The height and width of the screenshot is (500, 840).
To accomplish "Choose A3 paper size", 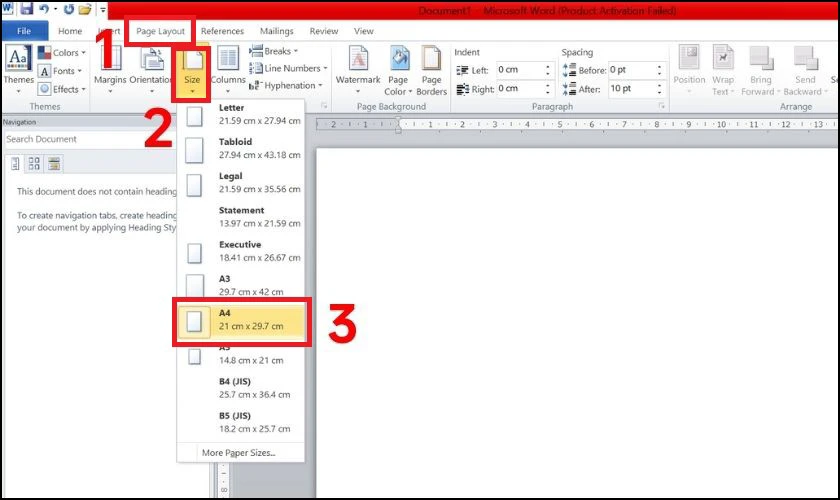I will (x=241, y=285).
